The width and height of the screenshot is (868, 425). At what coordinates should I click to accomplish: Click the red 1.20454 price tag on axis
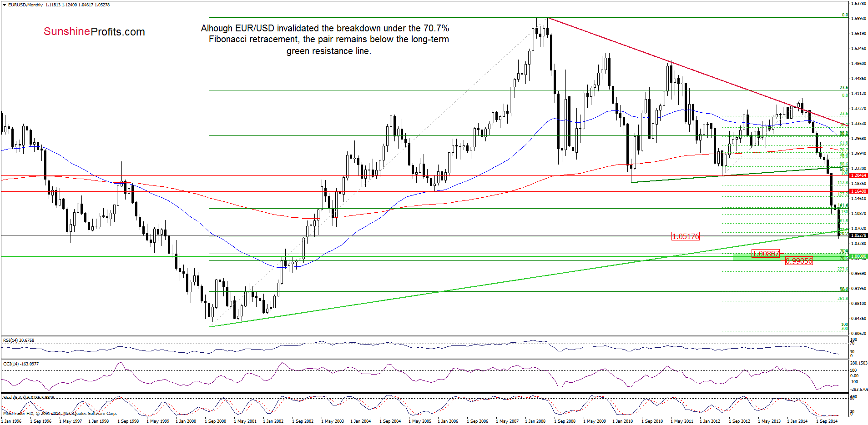(858, 175)
